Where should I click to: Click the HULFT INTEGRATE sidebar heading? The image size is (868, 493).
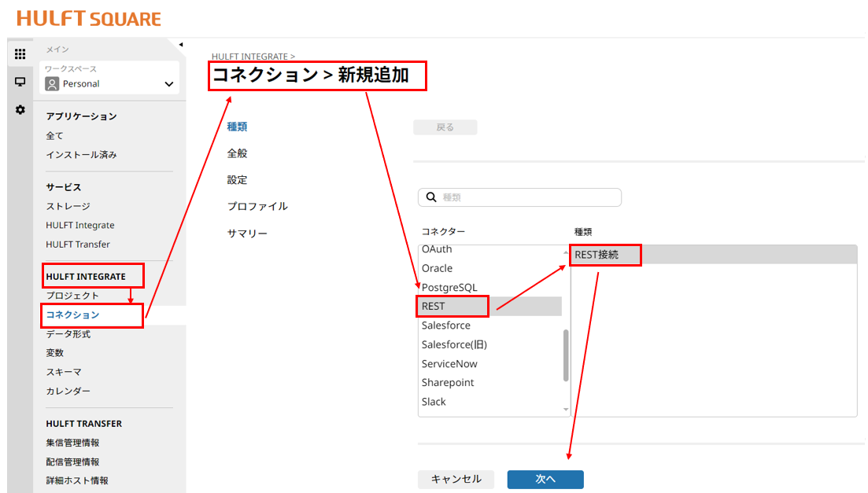click(86, 277)
